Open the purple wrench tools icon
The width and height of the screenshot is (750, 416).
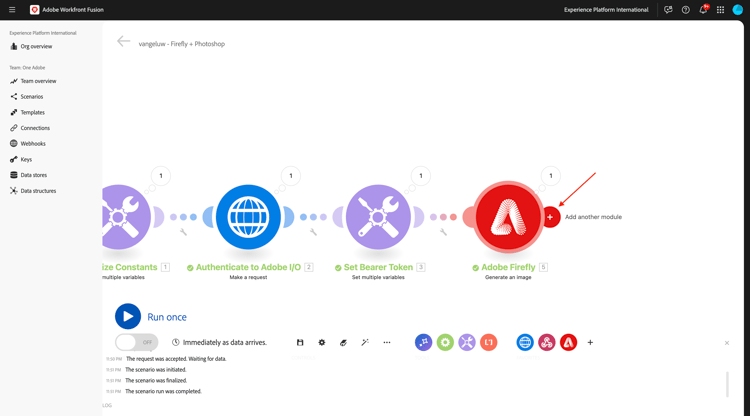[467, 342]
